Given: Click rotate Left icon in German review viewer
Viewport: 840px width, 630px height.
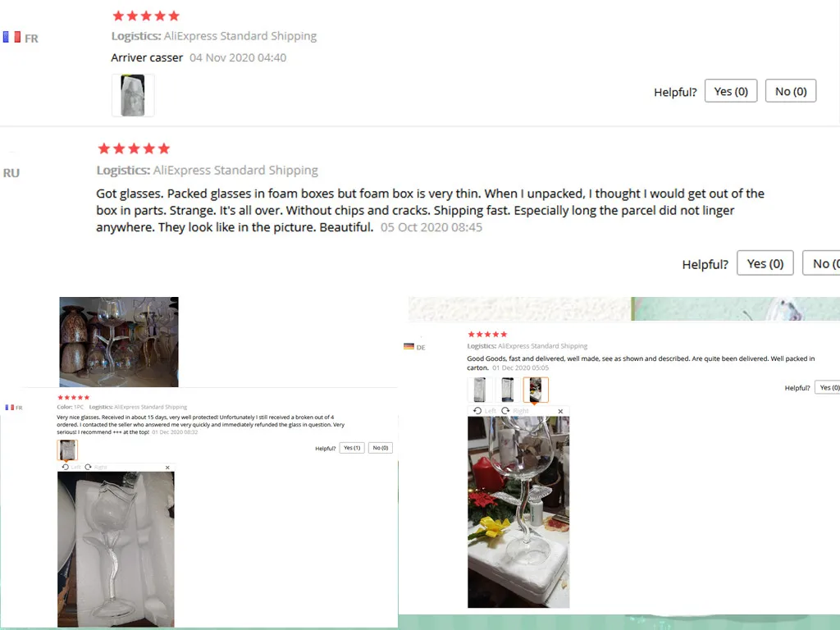Looking at the screenshot, I should (477, 411).
